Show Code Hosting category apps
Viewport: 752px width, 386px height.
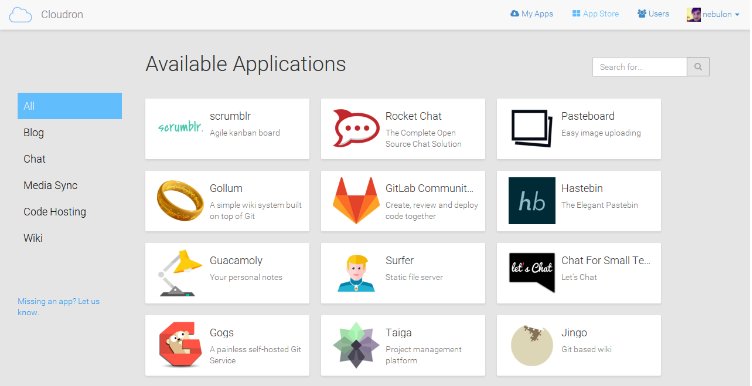click(x=55, y=212)
